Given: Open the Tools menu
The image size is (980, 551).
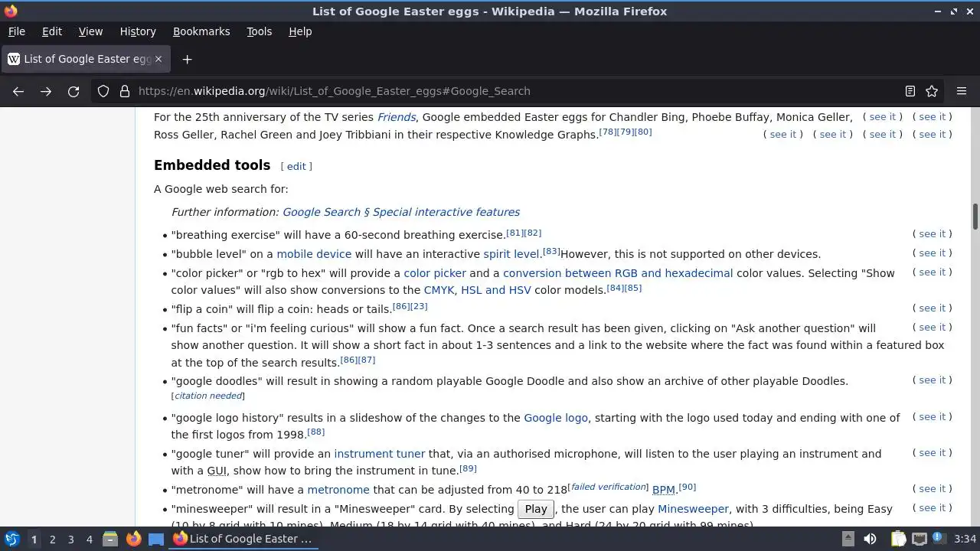Looking at the screenshot, I should [259, 31].
